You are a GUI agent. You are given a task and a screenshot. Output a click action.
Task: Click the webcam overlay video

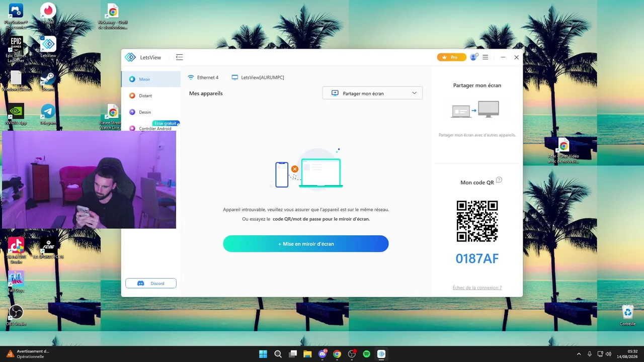[89, 179]
